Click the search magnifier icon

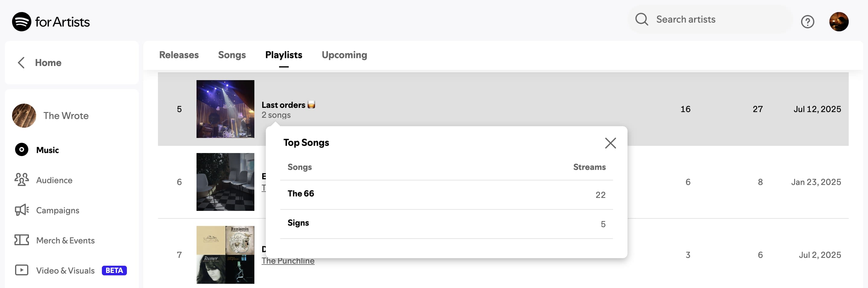[642, 20]
